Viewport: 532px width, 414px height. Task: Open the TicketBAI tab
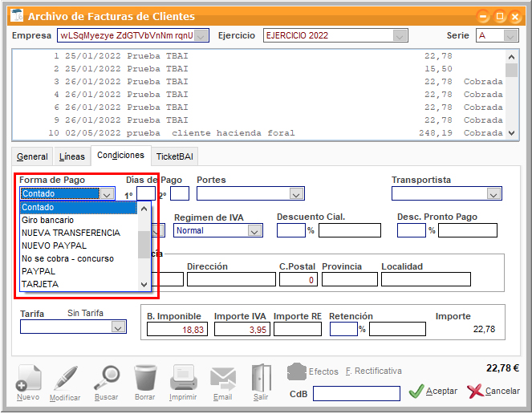(x=174, y=156)
